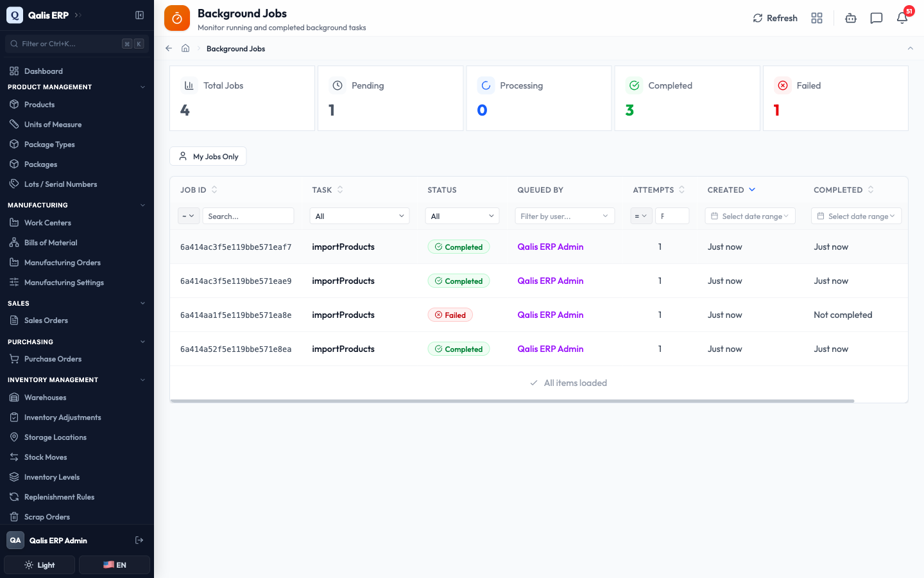Click the Failed status badge

(450, 315)
